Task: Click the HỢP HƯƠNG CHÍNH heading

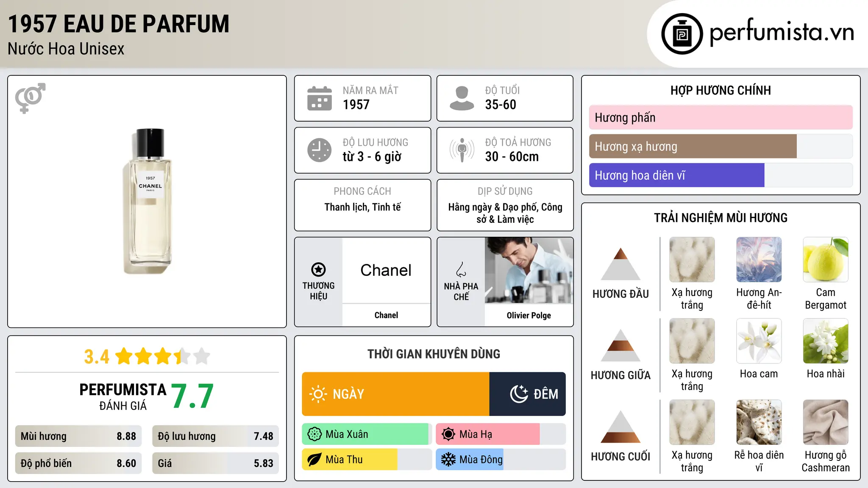Action: point(721,90)
